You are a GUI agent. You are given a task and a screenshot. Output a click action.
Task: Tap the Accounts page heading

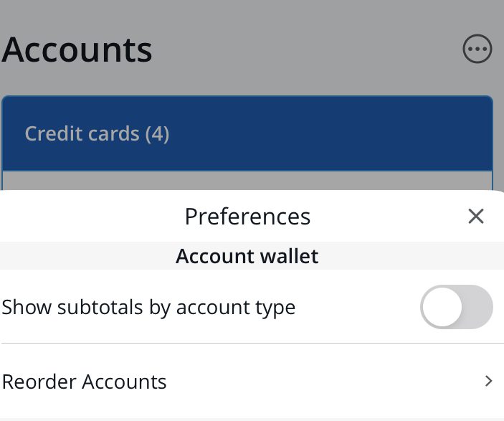[77, 50]
